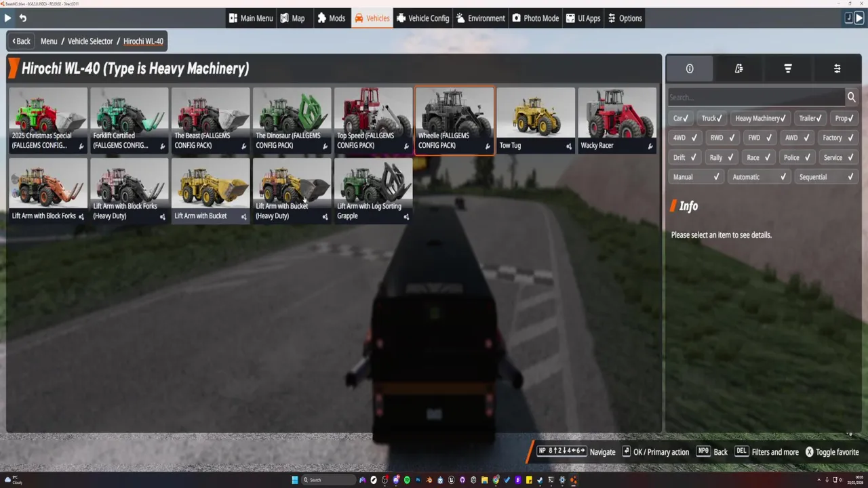Viewport: 868px width, 488px height.
Task: Toggle the Prop filter chip
Action: pos(844,118)
